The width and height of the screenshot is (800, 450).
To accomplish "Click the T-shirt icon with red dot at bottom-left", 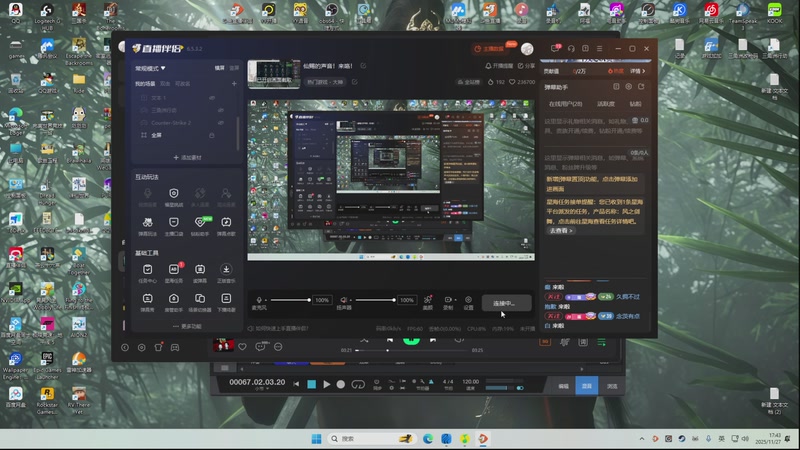I will point(159,347).
